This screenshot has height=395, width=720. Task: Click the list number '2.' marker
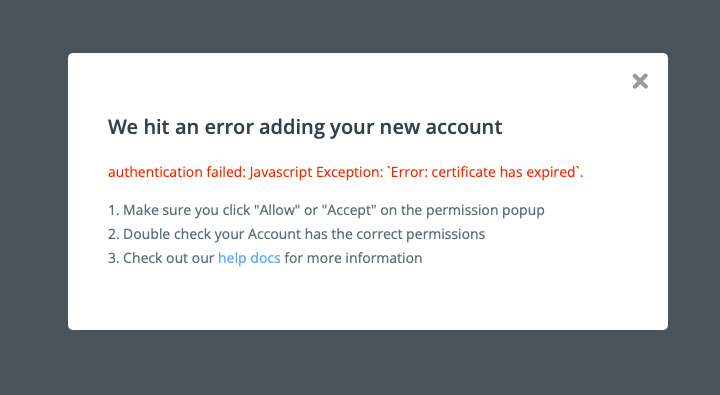point(113,234)
